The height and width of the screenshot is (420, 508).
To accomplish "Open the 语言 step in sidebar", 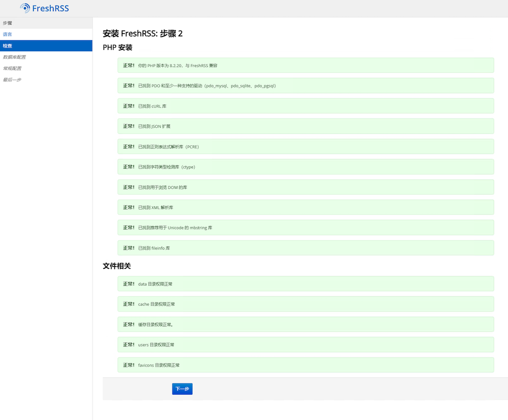I will click(46, 34).
